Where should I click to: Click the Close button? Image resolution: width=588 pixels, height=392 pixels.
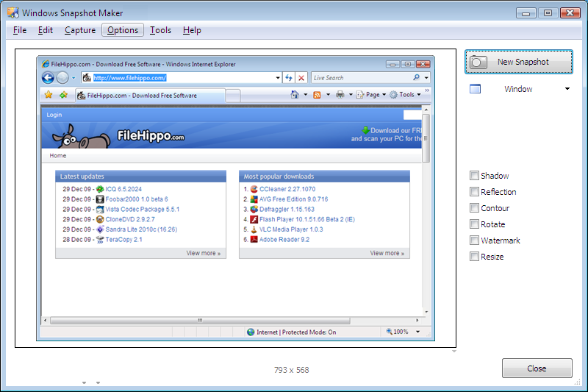pos(537,368)
